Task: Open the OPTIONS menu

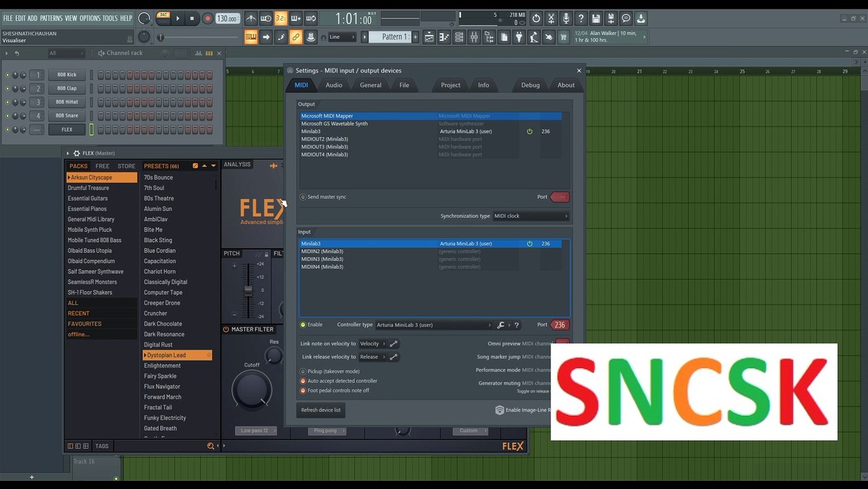Action: click(90, 18)
